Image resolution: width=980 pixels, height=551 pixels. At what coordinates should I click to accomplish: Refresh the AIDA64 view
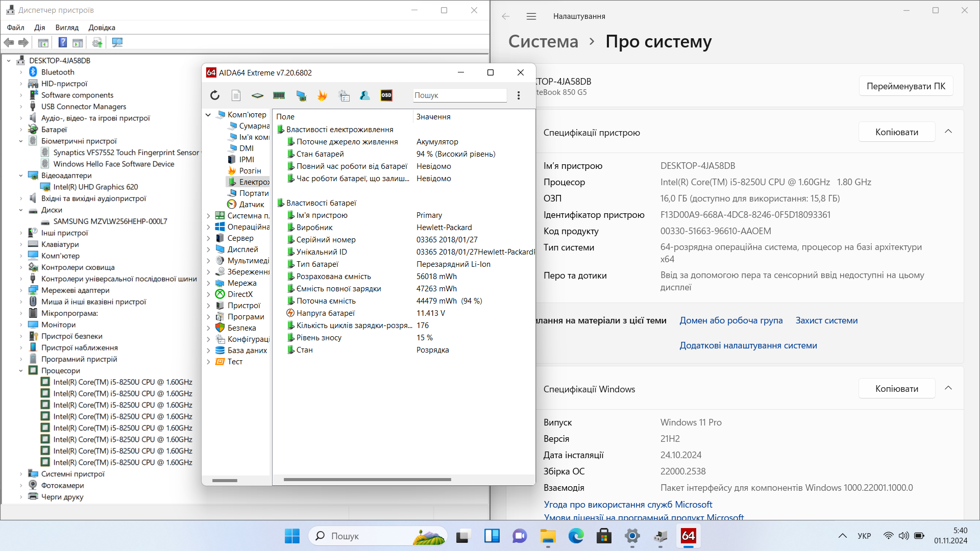[x=215, y=95]
